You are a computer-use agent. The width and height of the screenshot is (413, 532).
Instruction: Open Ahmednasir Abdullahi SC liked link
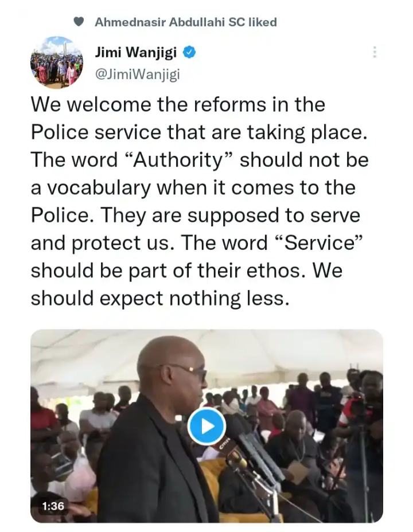[x=186, y=22]
